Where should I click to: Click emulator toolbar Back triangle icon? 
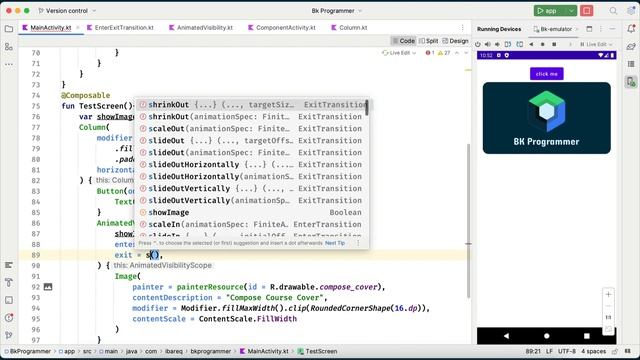point(531,44)
